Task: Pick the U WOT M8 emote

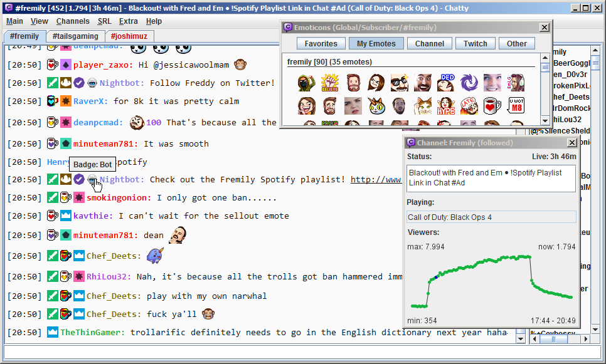Action: tap(516, 105)
